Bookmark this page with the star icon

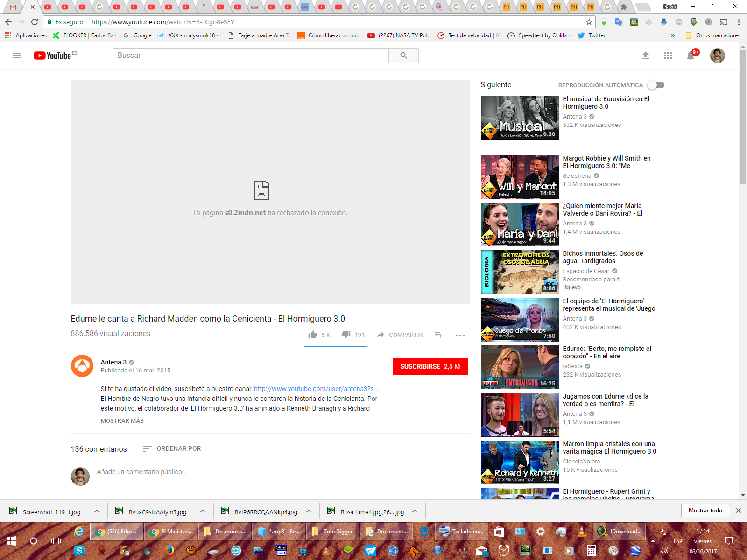[589, 22]
